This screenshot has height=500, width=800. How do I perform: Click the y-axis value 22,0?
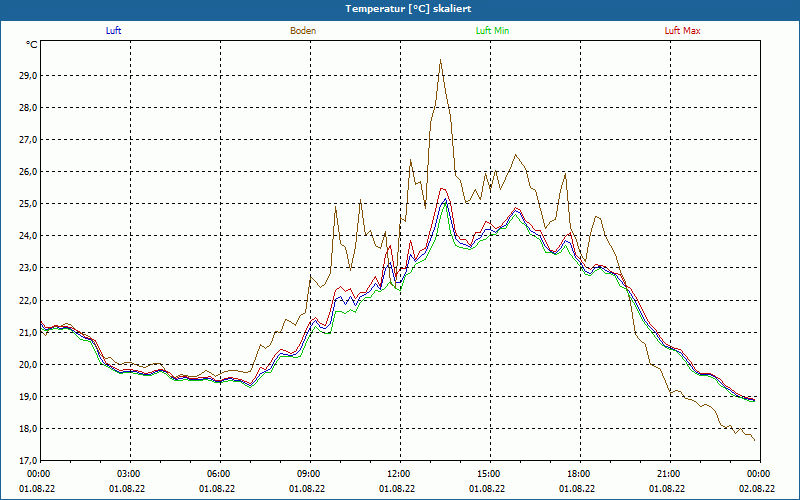pyautogui.click(x=28, y=301)
